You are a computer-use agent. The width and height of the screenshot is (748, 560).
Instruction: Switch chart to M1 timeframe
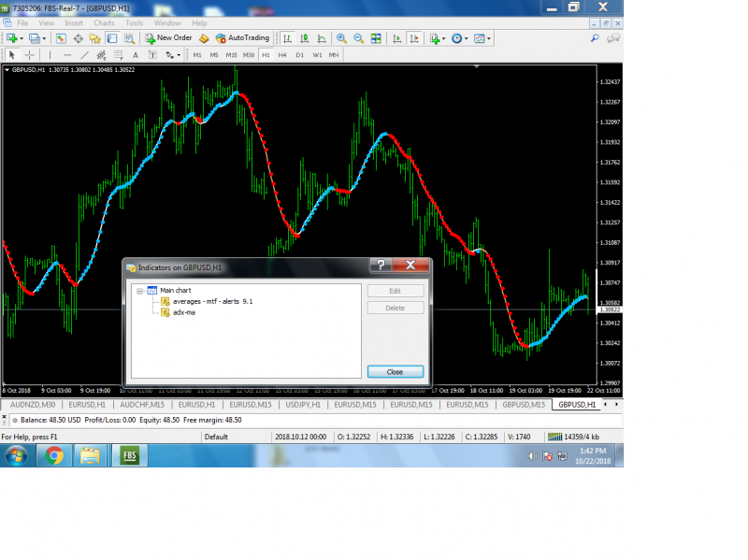(x=197, y=55)
